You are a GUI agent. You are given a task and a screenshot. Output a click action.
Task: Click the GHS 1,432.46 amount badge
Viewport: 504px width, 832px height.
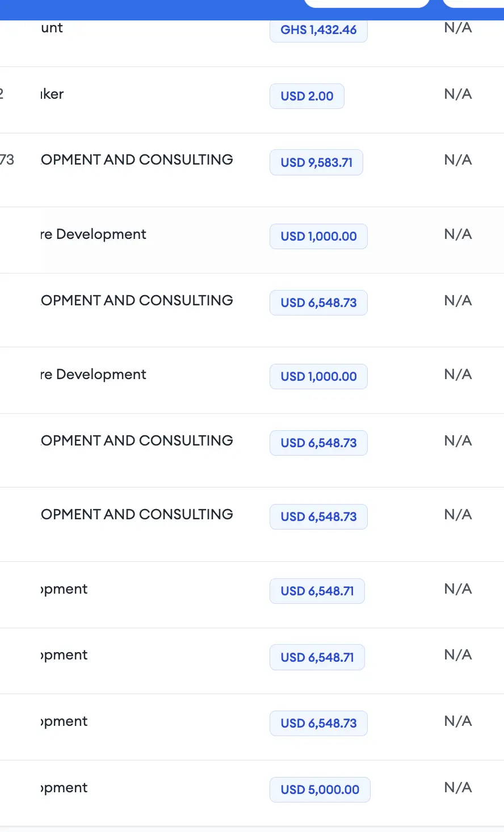coord(318,30)
